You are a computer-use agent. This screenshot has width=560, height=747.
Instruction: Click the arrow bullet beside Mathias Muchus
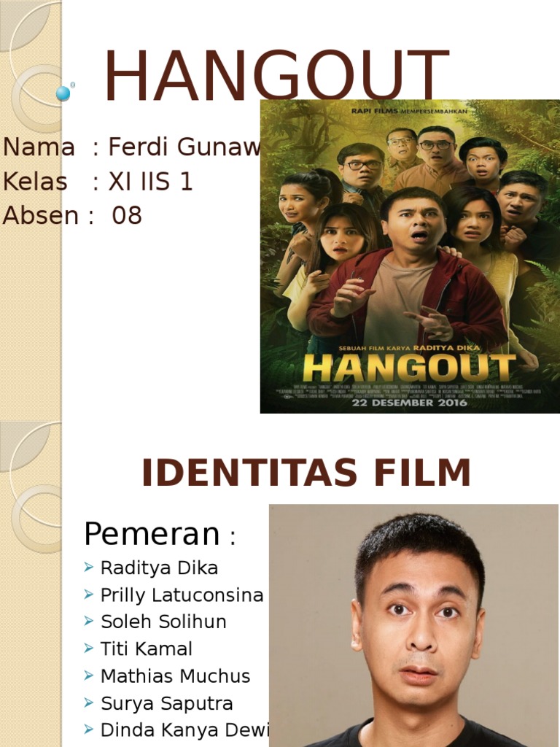[88, 675]
